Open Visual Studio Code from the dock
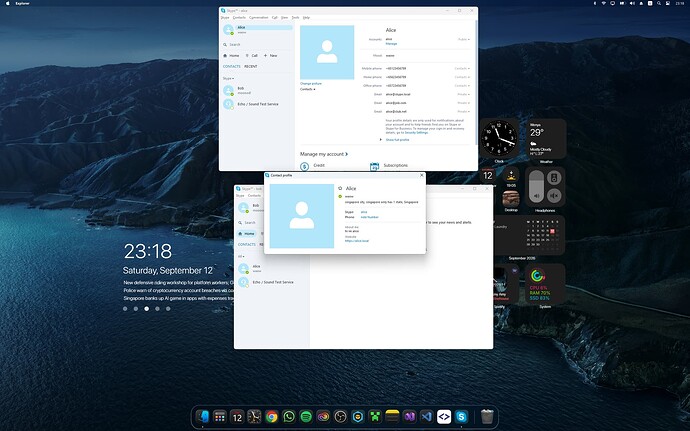The image size is (690, 431). pos(426,416)
